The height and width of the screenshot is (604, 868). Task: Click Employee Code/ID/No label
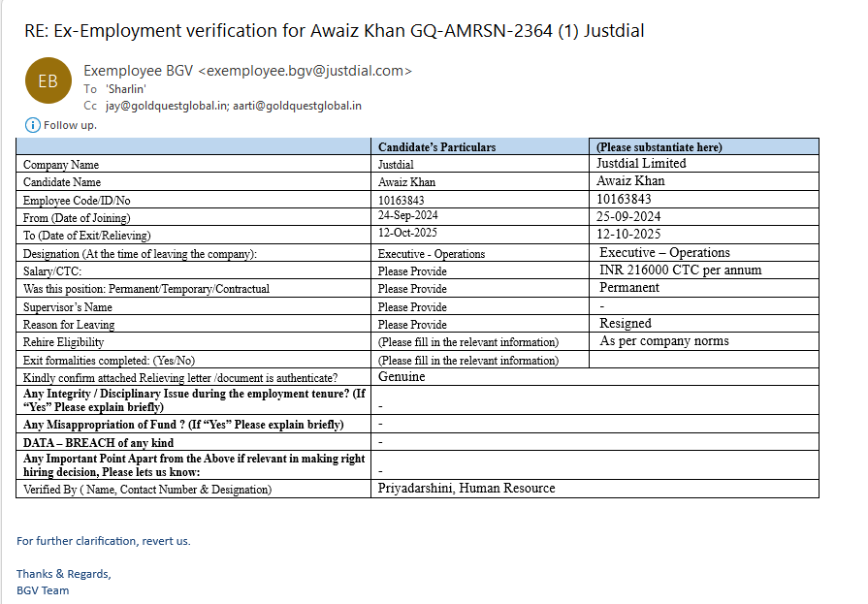77,201
